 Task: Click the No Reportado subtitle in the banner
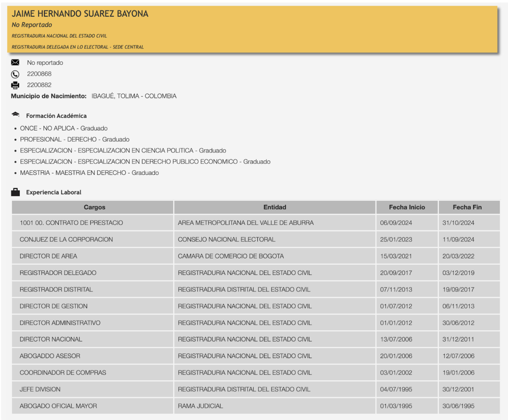pos(31,25)
